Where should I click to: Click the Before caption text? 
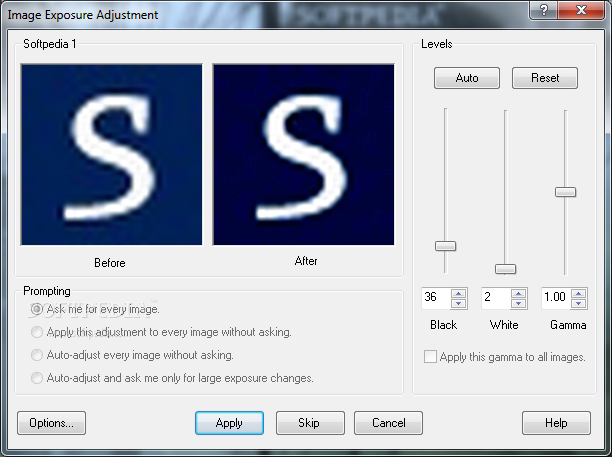click(x=110, y=263)
